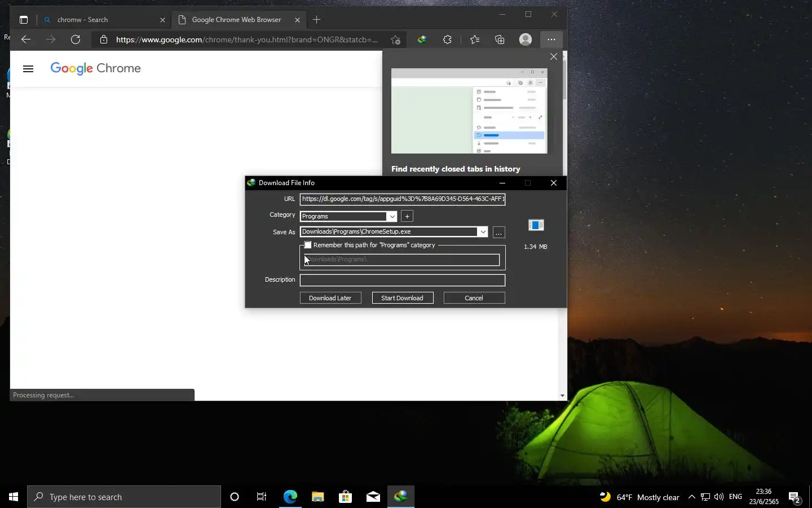Click the Description input field
The width and height of the screenshot is (812, 508).
point(403,280)
